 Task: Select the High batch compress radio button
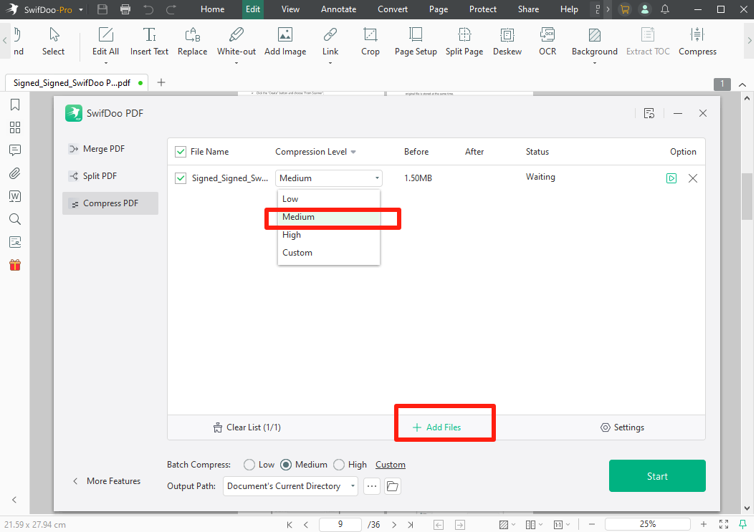pyautogui.click(x=339, y=465)
